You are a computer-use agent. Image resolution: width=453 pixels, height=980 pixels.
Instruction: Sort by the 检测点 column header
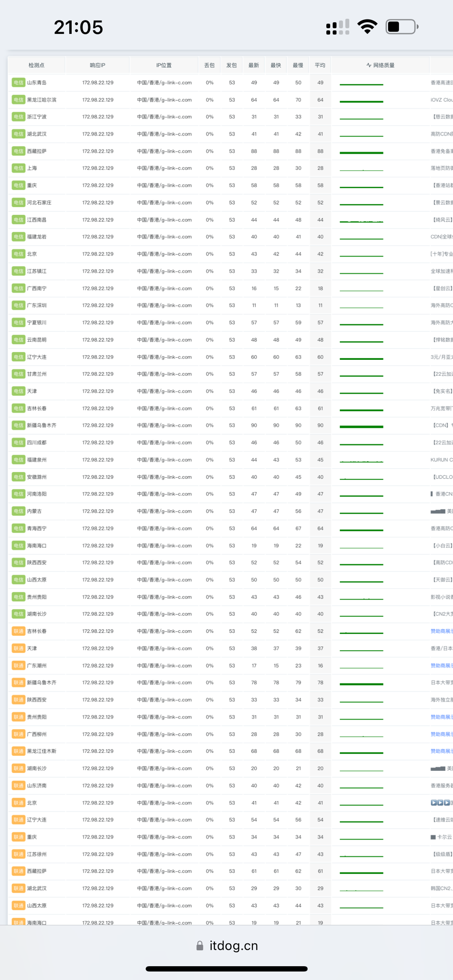tap(36, 65)
